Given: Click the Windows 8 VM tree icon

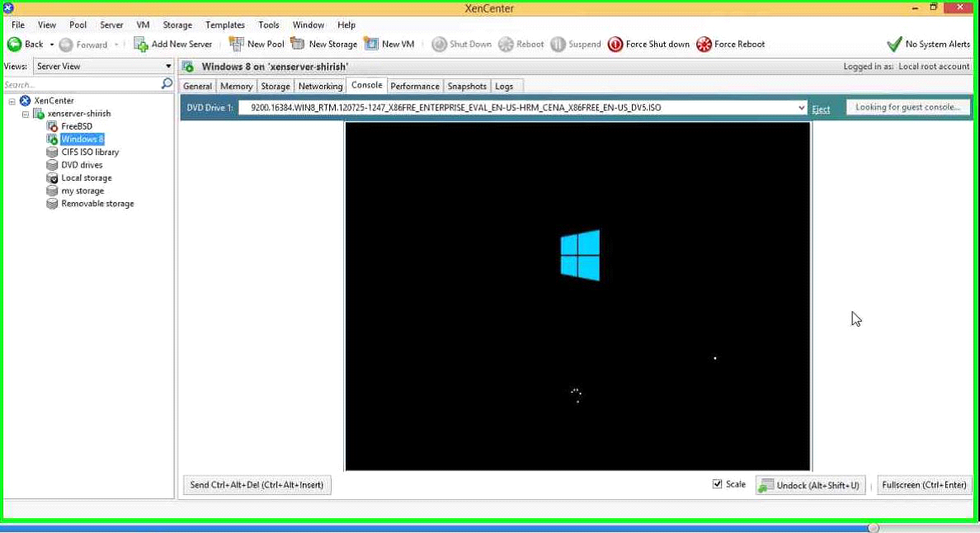Looking at the screenshot, I should click(53, 139).
